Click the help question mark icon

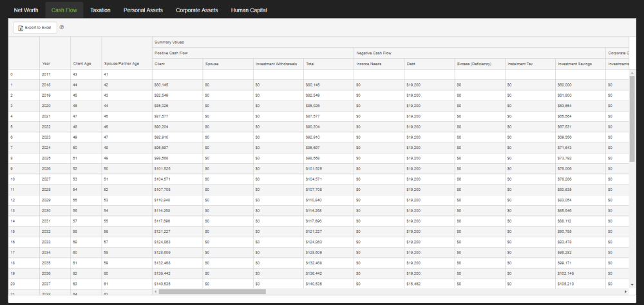(62, 27)
